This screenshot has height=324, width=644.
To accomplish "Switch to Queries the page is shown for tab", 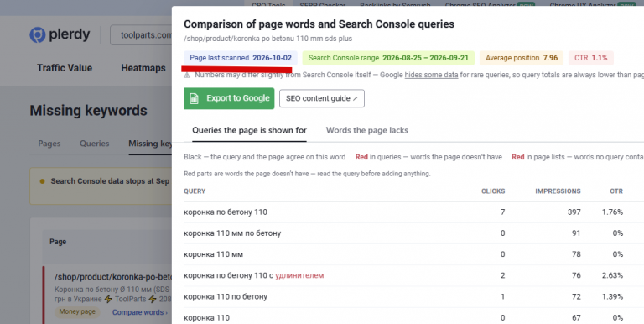I will tap(249, 130).
